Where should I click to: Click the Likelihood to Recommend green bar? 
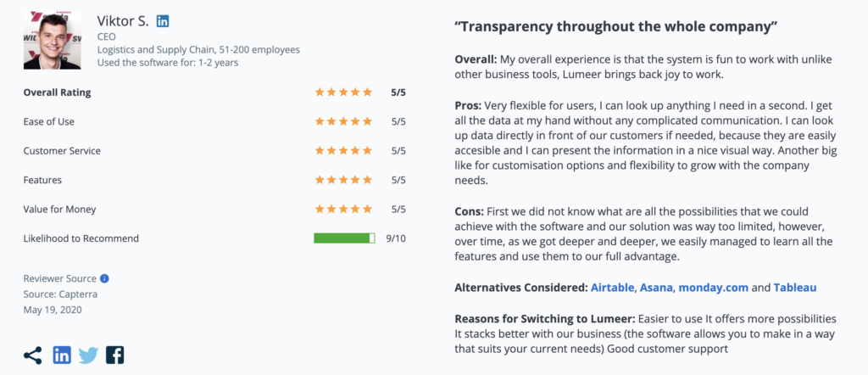(x=344, y=238)
